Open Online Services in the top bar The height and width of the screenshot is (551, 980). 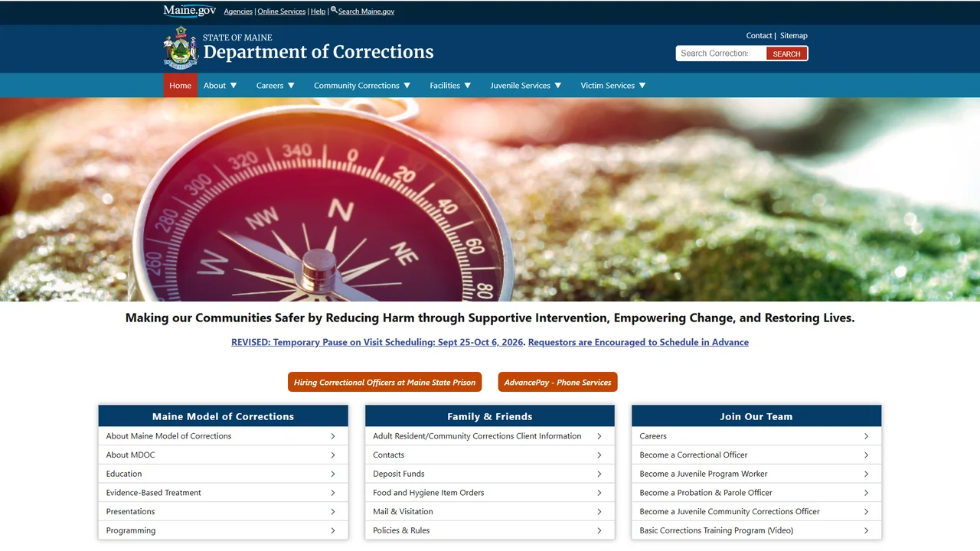[282, 11]
